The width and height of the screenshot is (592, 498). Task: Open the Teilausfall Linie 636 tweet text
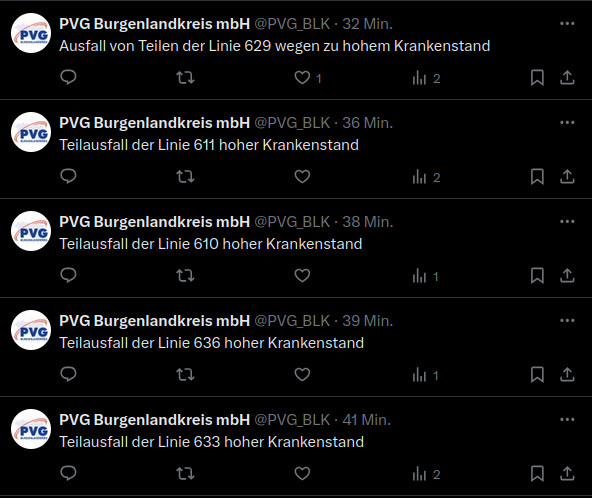coord(211,343)
